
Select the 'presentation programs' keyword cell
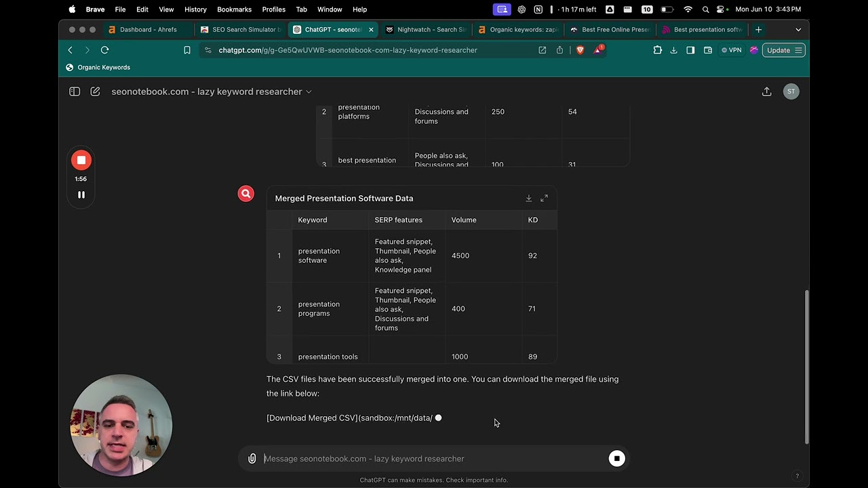point(331,309)
